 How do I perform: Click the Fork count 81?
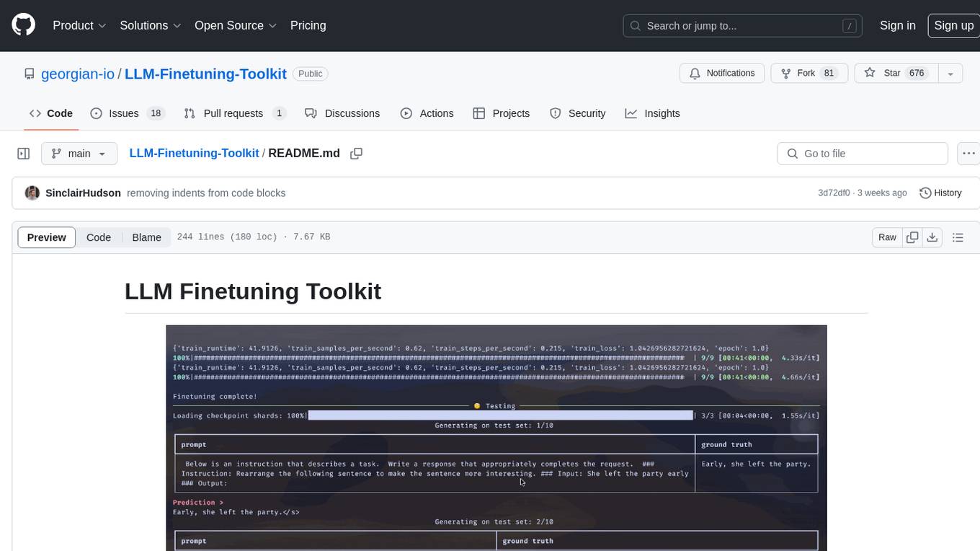(829, 74)
